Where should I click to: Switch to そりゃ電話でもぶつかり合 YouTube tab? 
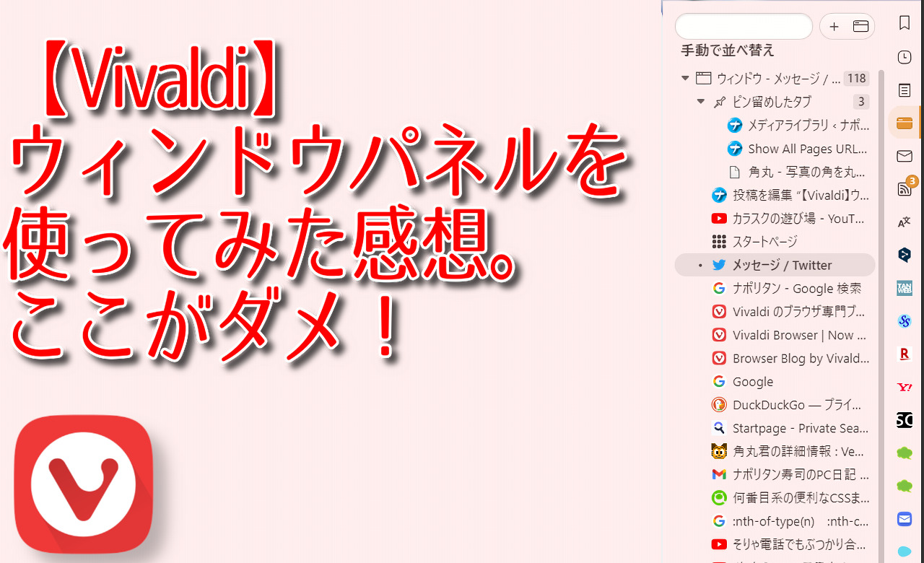point(775,544)
